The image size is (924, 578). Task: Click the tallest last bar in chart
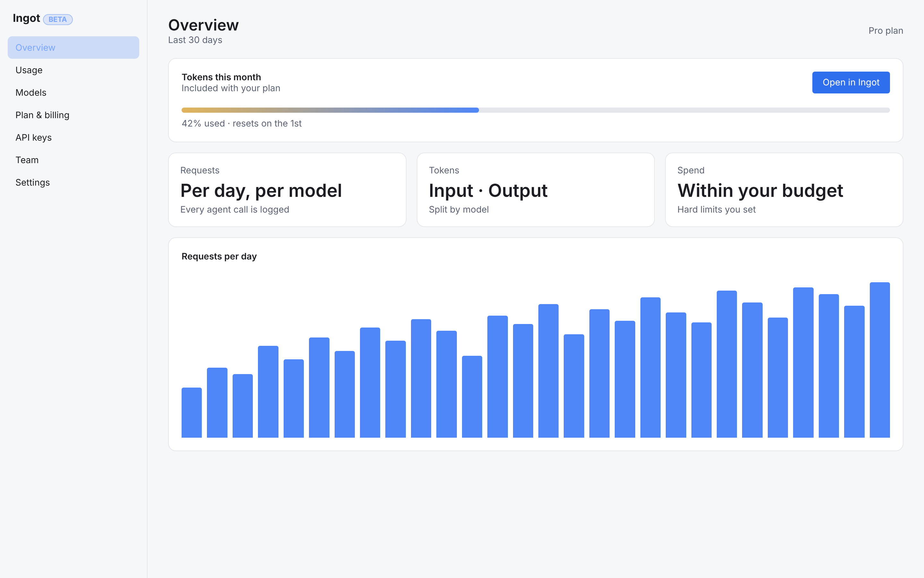[879, 360]
